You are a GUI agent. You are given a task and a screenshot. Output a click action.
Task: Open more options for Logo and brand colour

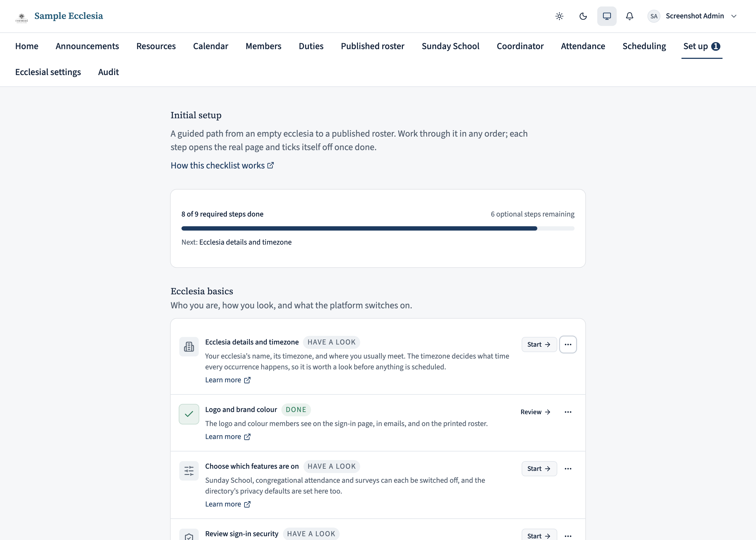coord(568,412)
